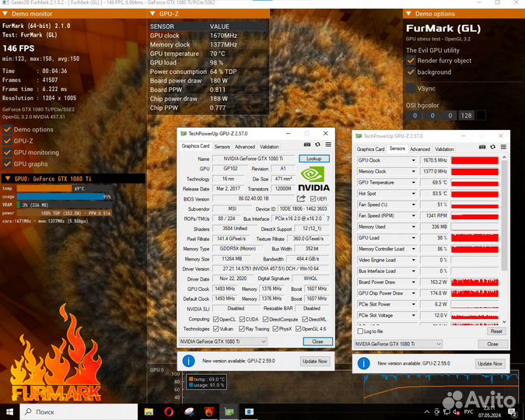Click the FurMark taskbar icon
The width and height of the screenshot is (525, 420).
[209, 411]
